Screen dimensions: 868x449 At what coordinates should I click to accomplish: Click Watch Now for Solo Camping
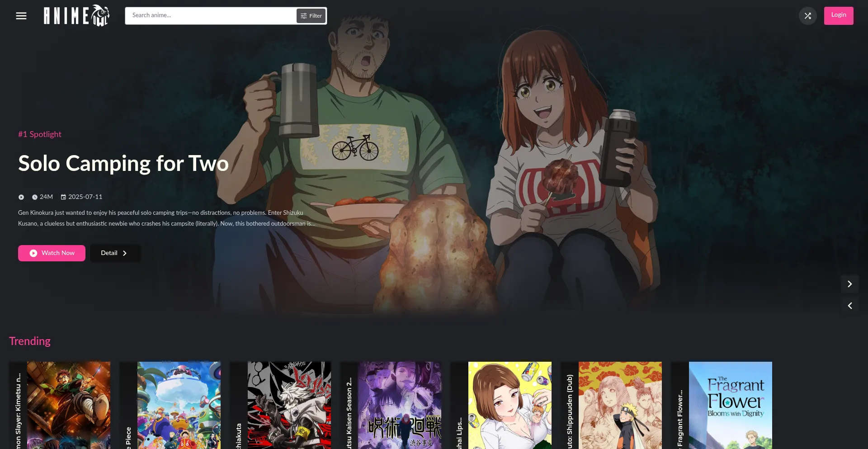point(52,253)
